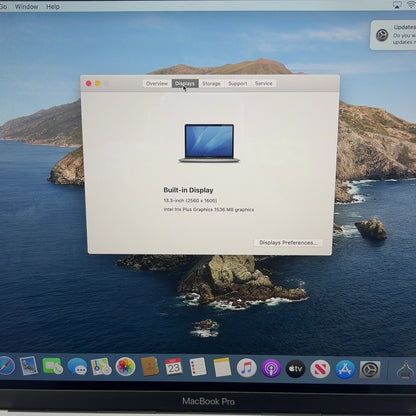The image size is (416, 416).
Task: Switch to the Storage tab
Action: (x=211, y=84)
